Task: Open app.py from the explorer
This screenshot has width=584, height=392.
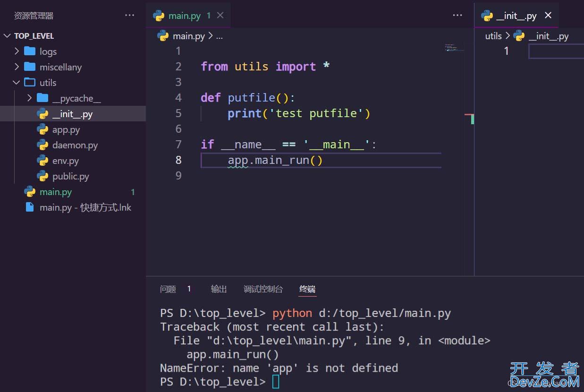Action: pos(73,129)
